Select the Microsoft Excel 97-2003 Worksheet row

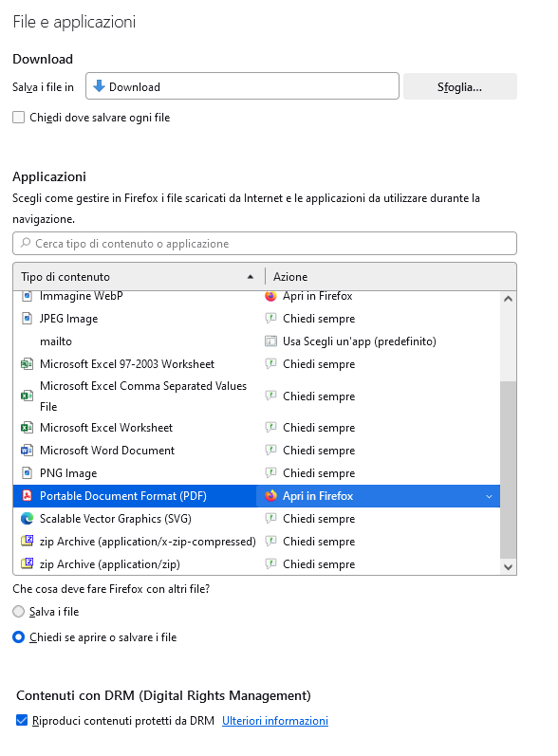[256, 364]
